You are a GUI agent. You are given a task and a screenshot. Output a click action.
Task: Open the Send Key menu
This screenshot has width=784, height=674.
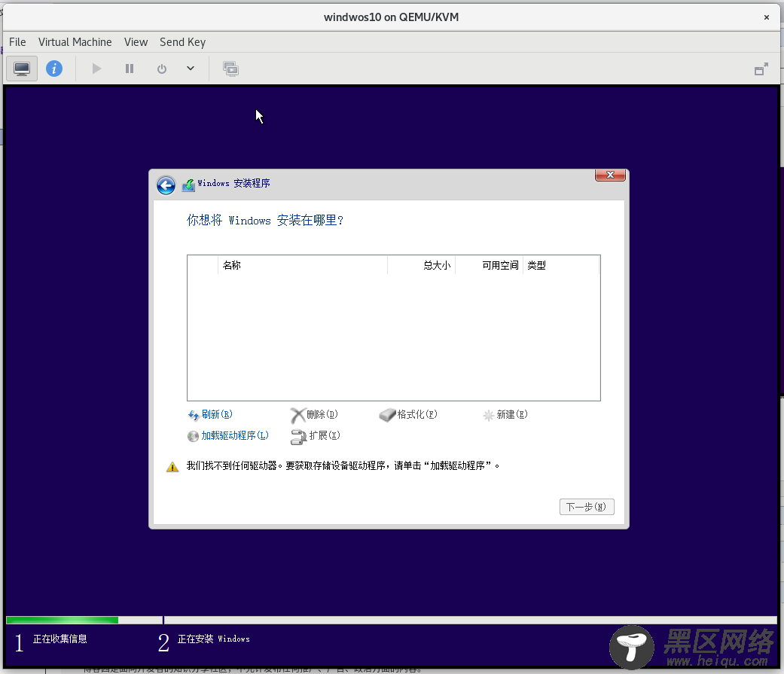pos(182,42)
